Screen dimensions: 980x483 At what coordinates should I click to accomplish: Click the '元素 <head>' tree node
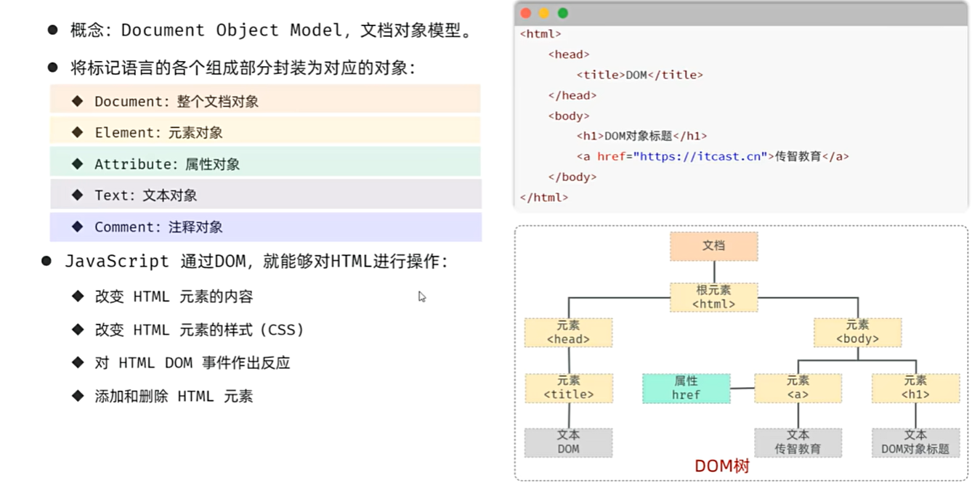(568, 332)
